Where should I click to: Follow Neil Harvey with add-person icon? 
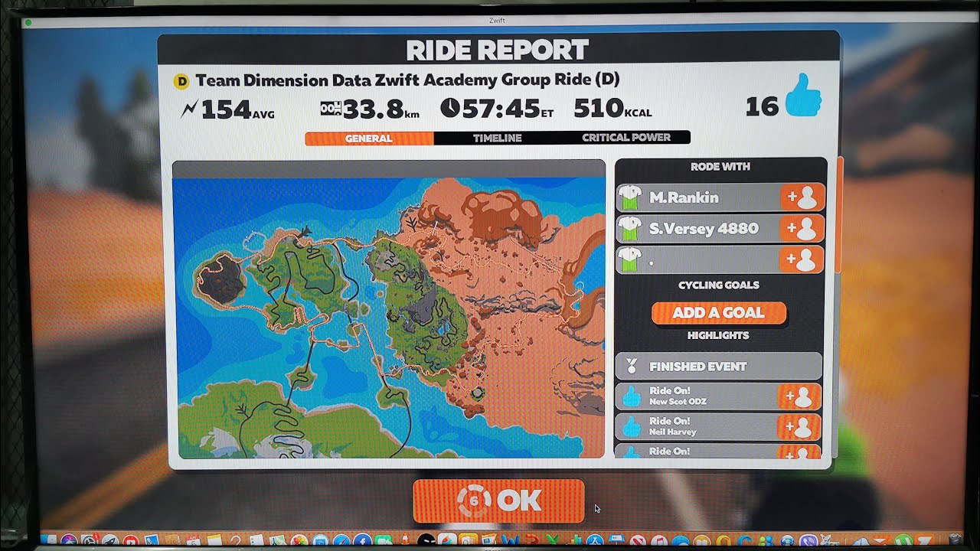[799, 427]
